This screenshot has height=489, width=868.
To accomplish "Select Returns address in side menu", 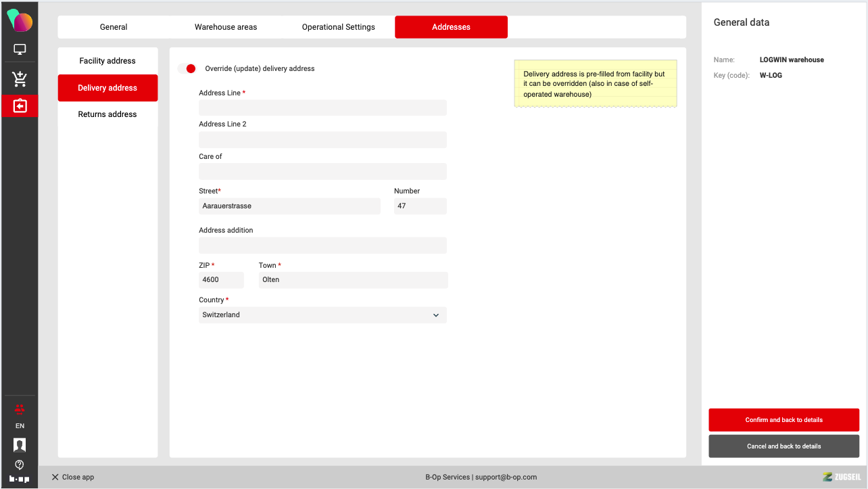I will [107, 114].
